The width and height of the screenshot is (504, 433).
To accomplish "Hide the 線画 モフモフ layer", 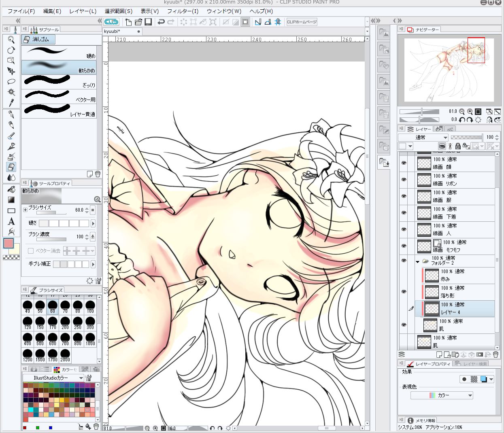I will [404, 246].
